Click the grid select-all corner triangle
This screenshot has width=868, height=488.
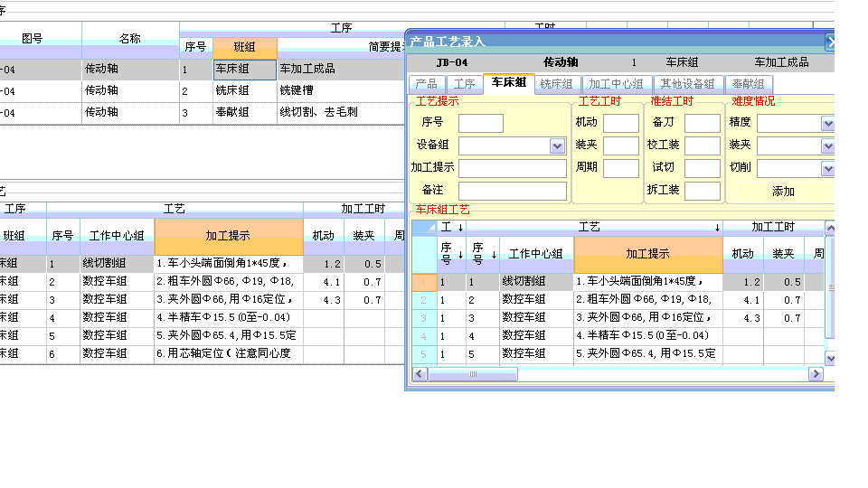click(x=424, y=227)
